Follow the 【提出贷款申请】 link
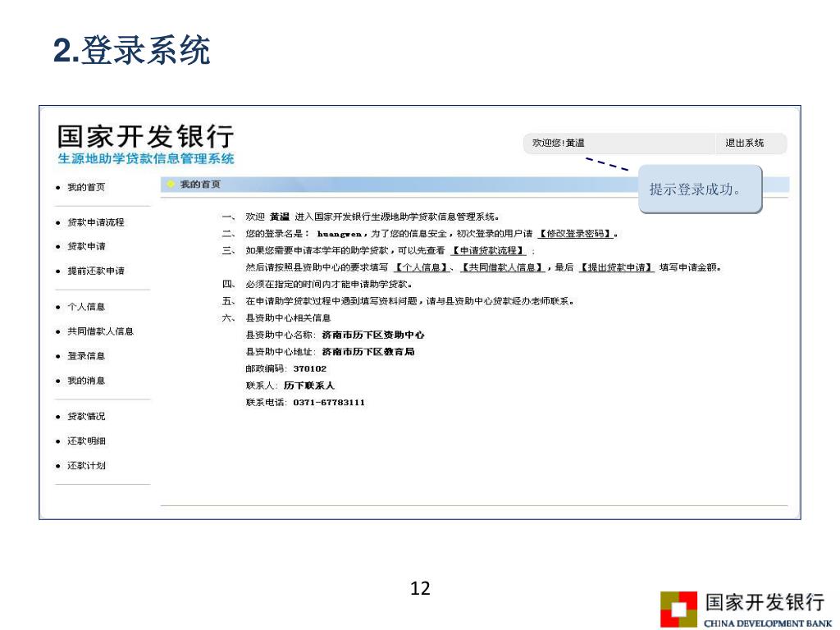 [617, 267]
